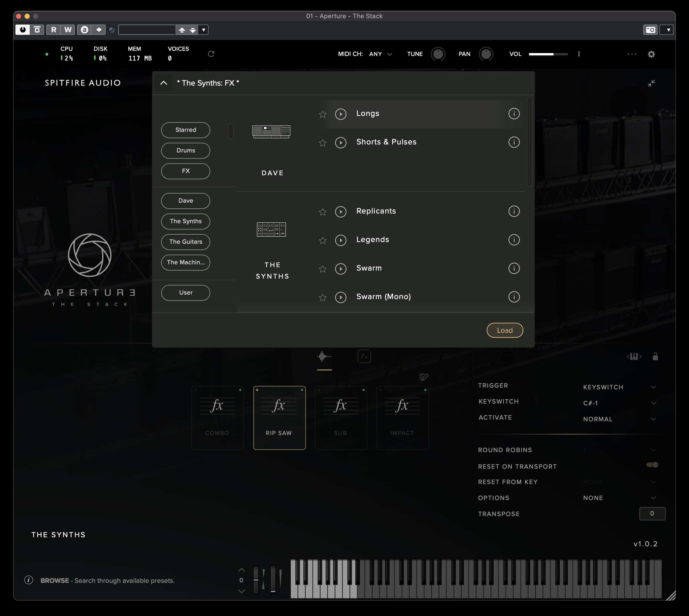Toggle Write automation (W) button
Screen dimensions: 689x616
(x=68, y=30)
